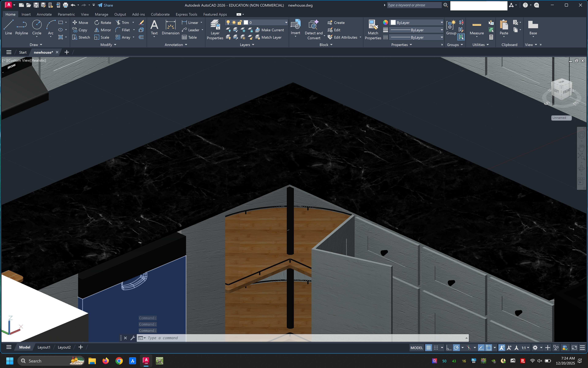This screenshot has width=588, height=368.
Task: Expand the Modify panel
Action: tap(108, 45)
